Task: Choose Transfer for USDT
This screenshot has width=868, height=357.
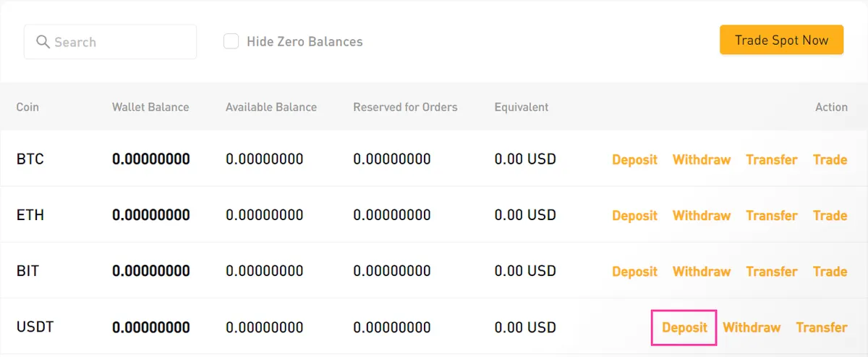Action: click(822, 327)
